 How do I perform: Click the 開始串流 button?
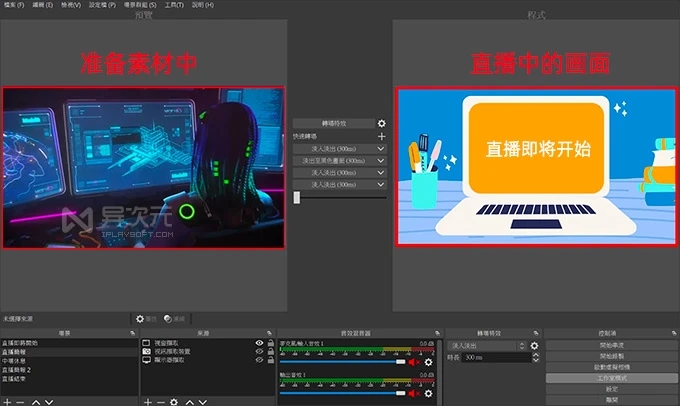click(609, 345)
